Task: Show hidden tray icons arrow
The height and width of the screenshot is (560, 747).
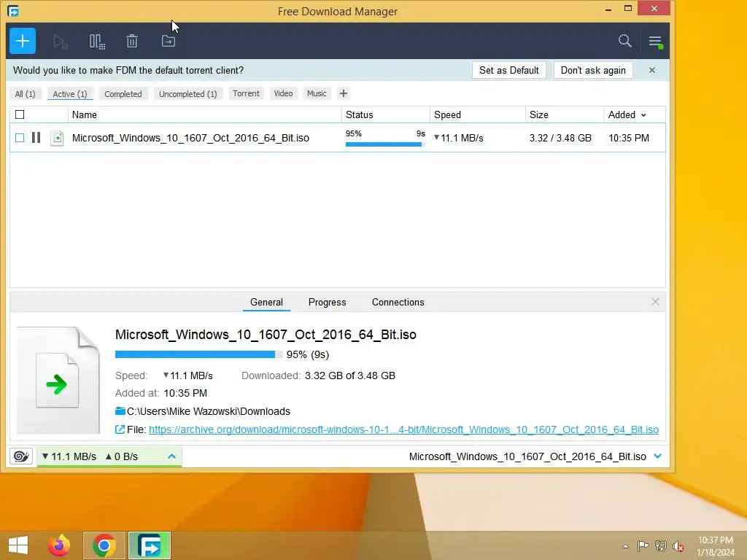Action: [x=625, y=546]
